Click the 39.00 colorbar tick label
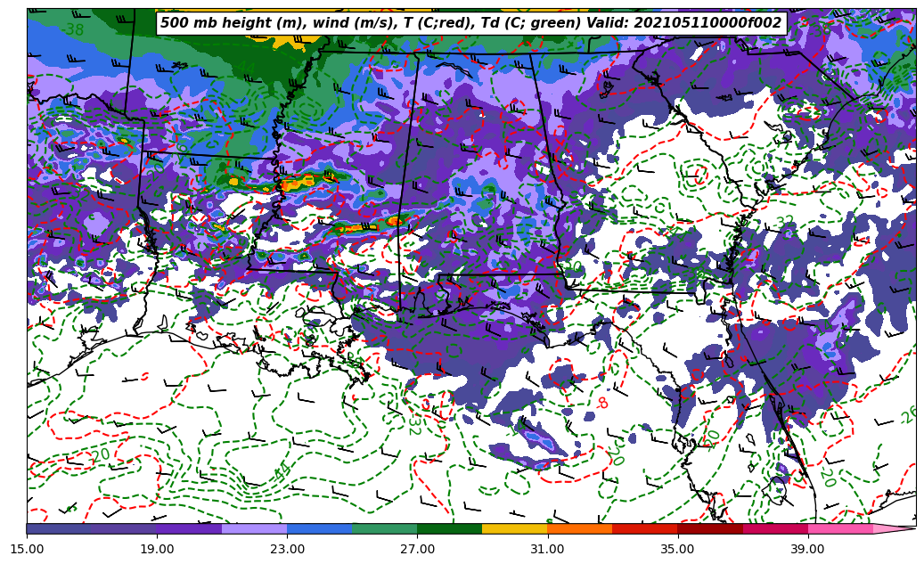Viewport: 924px width, 564px height. (x=807, y=550)
